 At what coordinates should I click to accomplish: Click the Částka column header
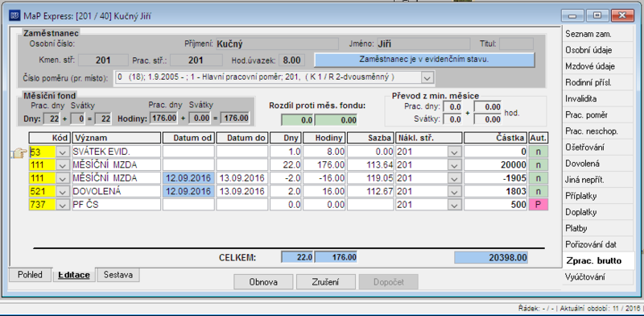pos(496,138)
